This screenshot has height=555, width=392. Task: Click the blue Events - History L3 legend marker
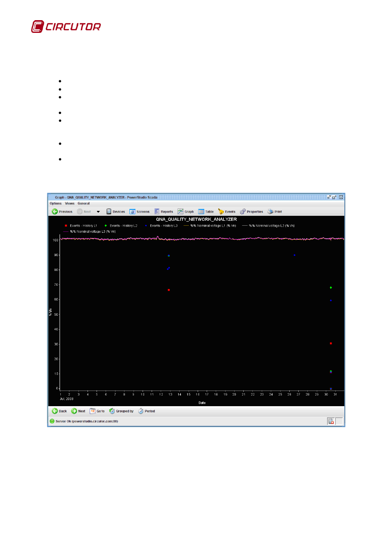146,226
